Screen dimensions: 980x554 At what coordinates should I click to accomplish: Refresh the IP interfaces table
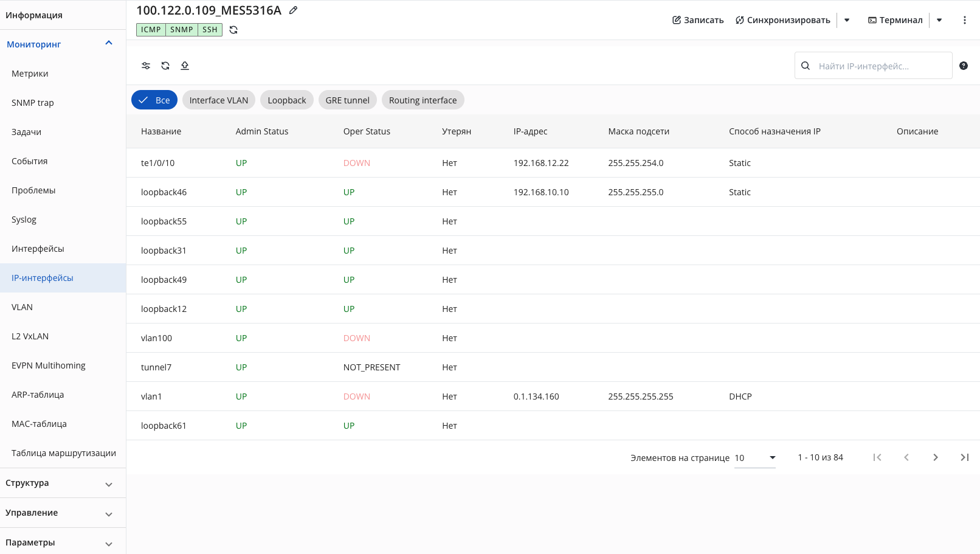tap(165, 66)
